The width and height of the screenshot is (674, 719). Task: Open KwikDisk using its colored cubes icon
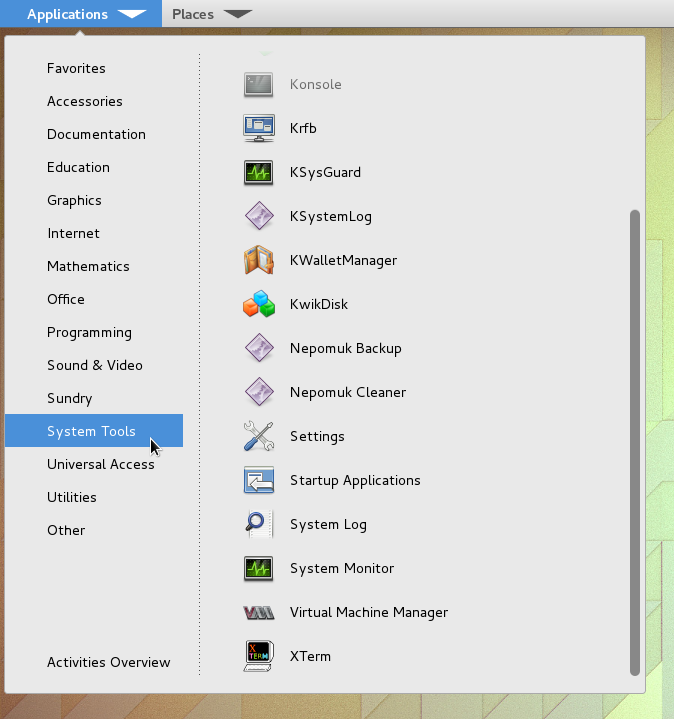258,304
